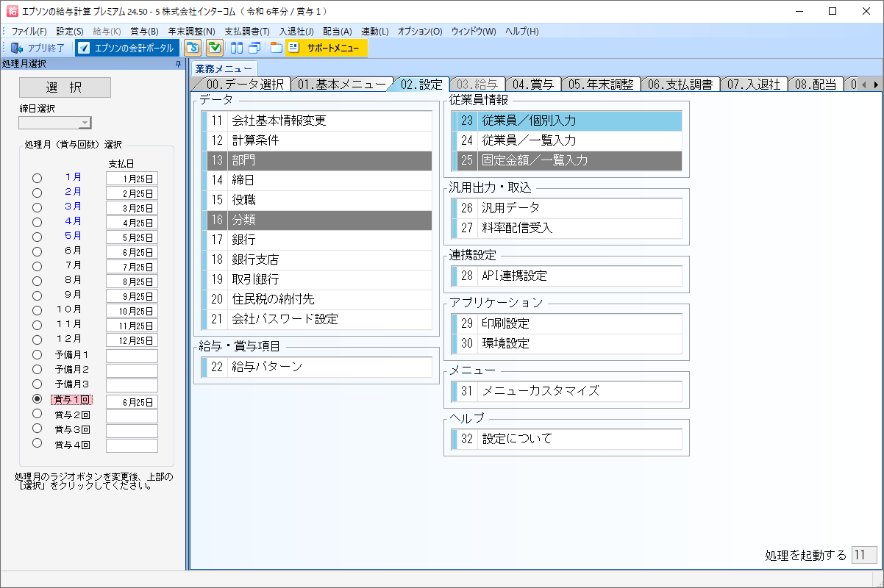Click the pin icon on 処理月選択 panel
The height and width of the screenshot is (588, 884).
[178, 65]
